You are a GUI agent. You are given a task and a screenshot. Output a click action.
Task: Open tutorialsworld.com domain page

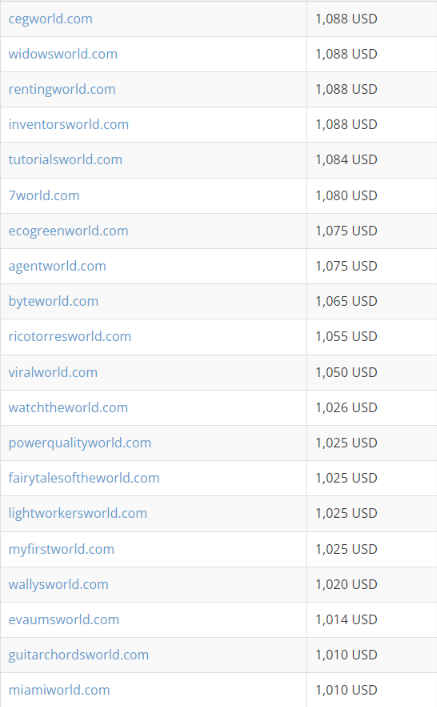pyautogui.click(x=65, y=160)
